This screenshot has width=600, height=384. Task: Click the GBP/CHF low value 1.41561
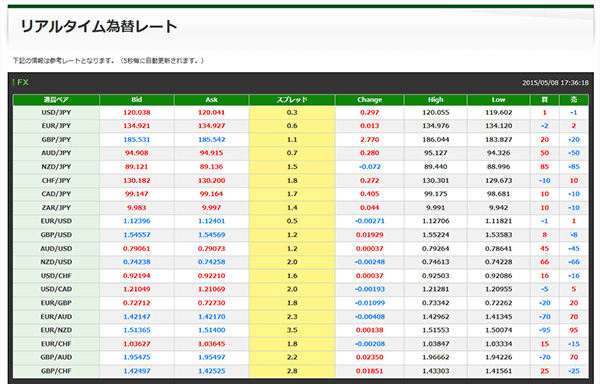pos(499,371)
